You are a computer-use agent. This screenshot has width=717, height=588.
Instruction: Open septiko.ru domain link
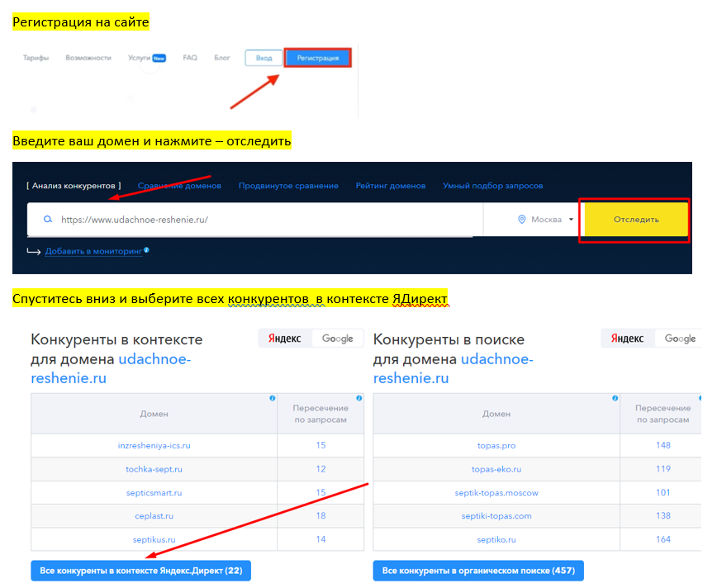click(496, 539)
